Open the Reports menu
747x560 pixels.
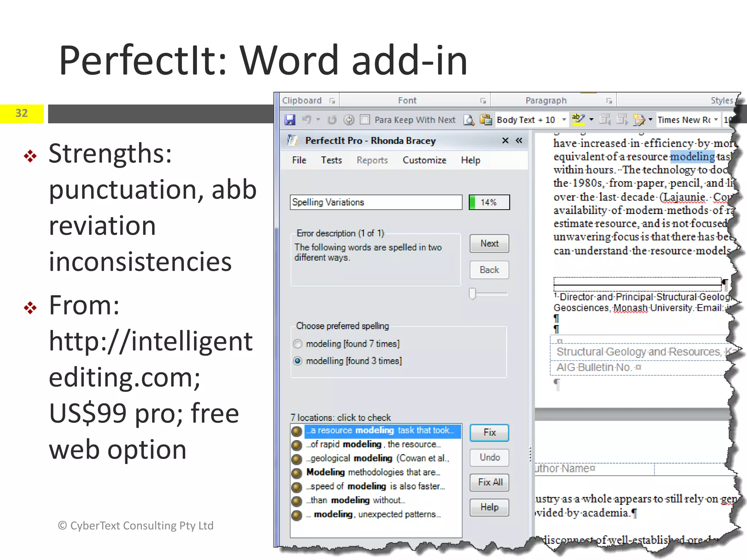(372, 160)
